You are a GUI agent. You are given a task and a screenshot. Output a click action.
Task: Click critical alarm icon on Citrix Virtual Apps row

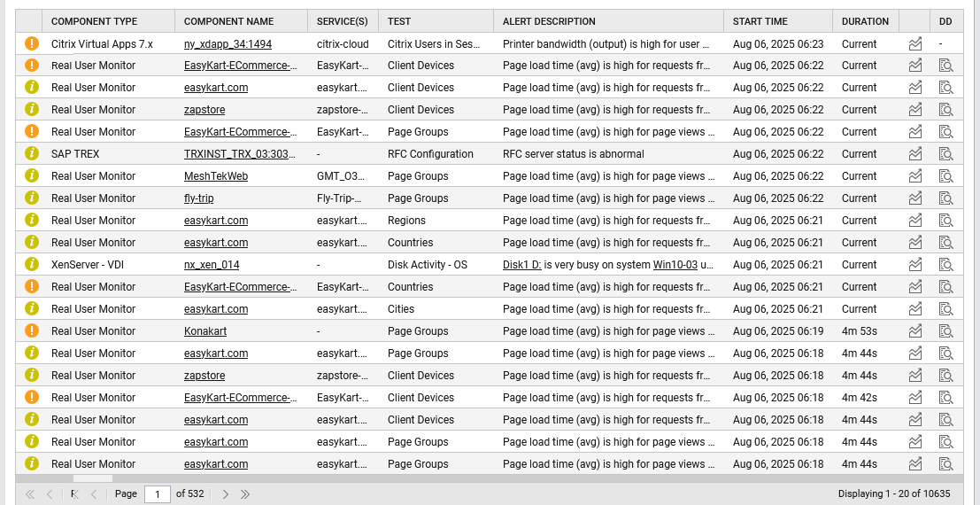pos(32,43)
